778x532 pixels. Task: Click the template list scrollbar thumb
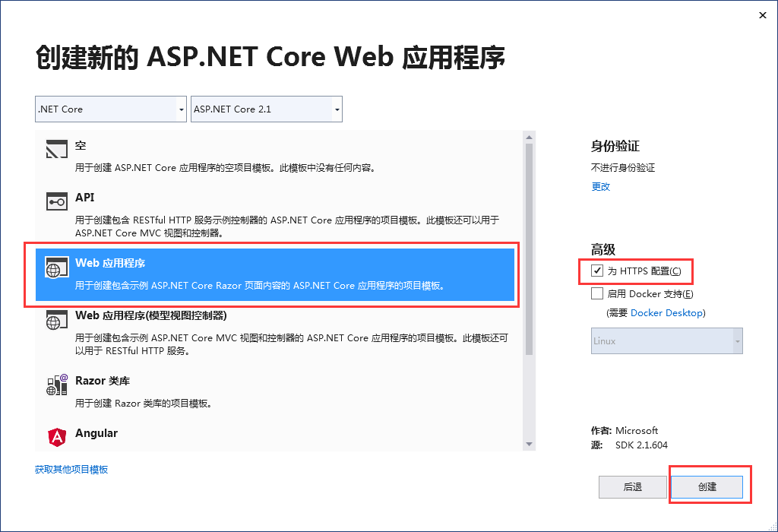529,249
